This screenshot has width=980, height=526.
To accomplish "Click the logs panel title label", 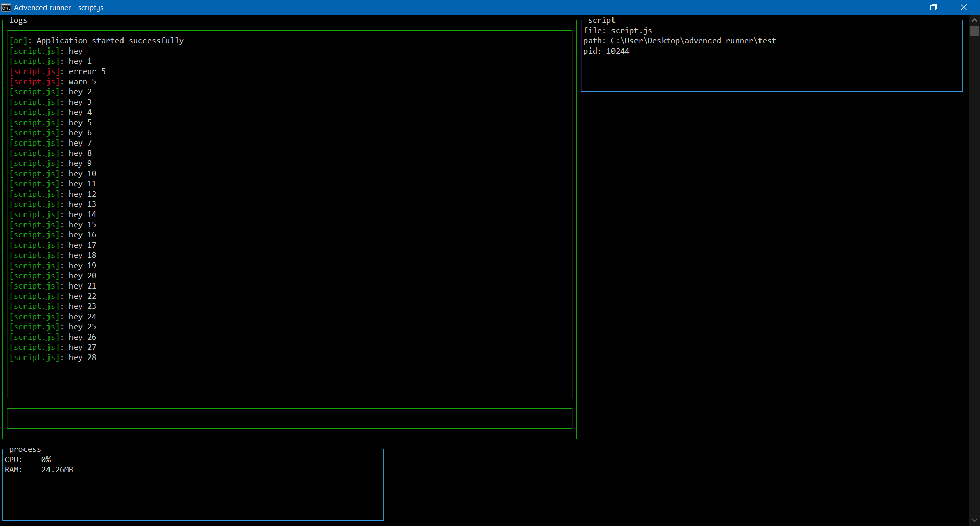I will [x=18, y=20].
